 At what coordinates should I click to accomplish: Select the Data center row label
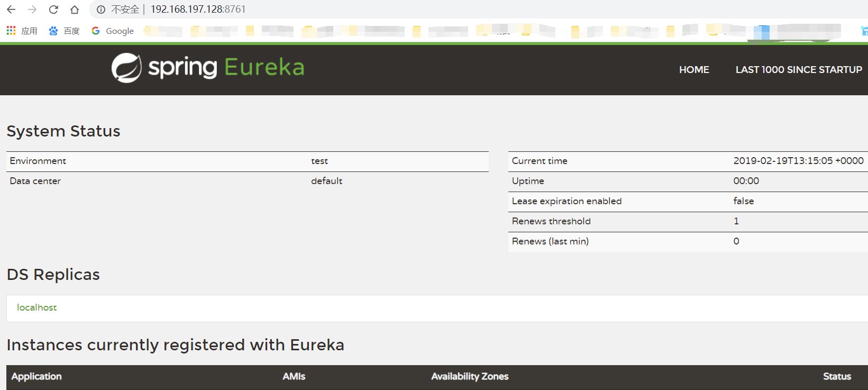point(35,181)
